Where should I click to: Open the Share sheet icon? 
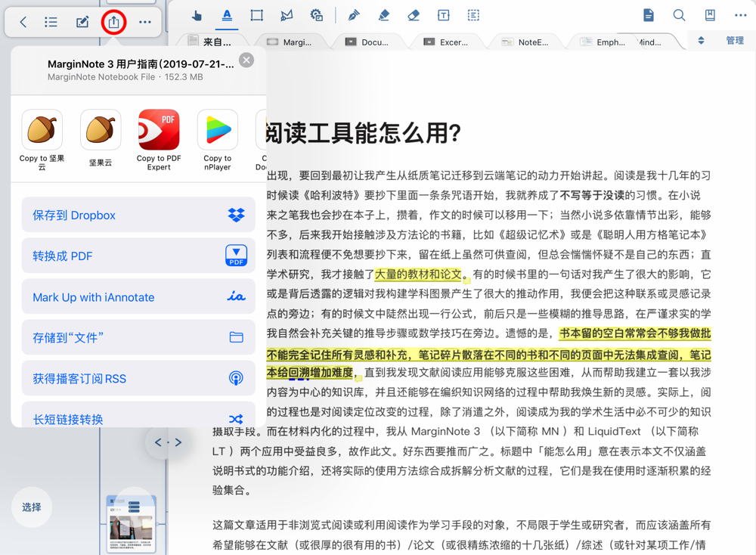coord(113,22)
